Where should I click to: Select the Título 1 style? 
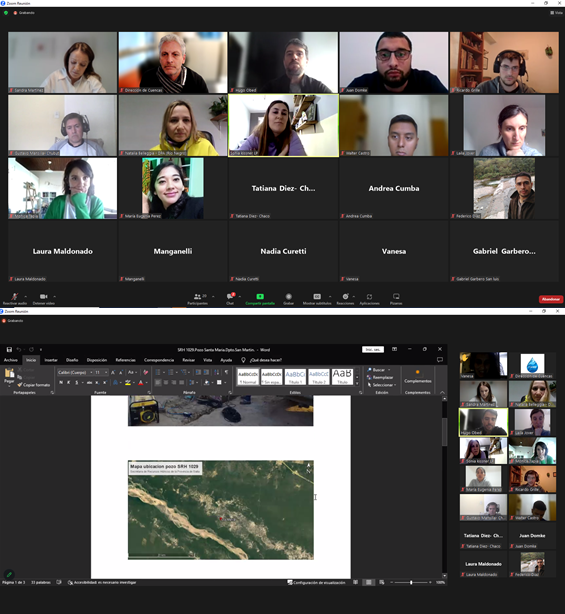point(295,377)
